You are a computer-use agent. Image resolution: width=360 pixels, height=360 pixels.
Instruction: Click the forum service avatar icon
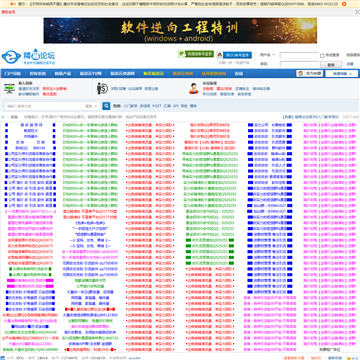(194, 88)
